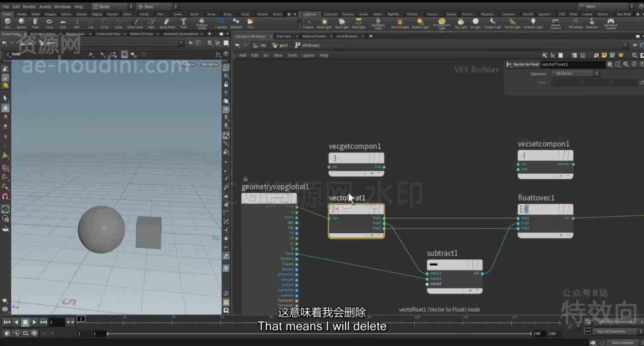Switch to Geometry Spreadsheet tab
This screenshot has width=644, height=346.
[180, 34]
